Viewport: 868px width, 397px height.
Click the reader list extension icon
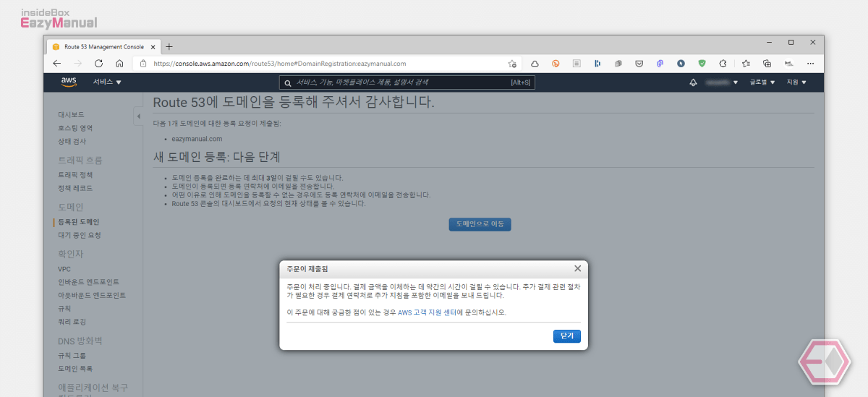pyautogui.click(x=576, y=64)
